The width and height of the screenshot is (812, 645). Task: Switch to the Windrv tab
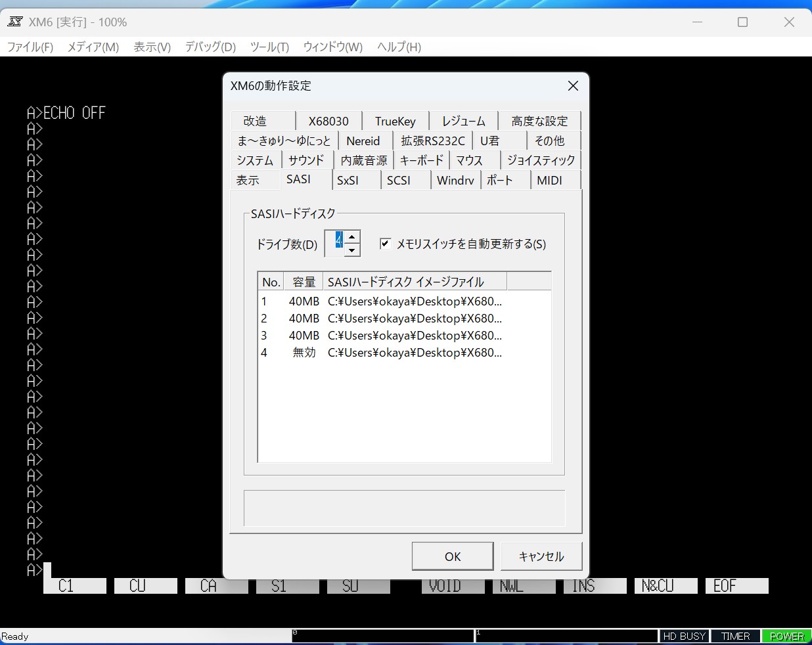click(x=456, y=180)
